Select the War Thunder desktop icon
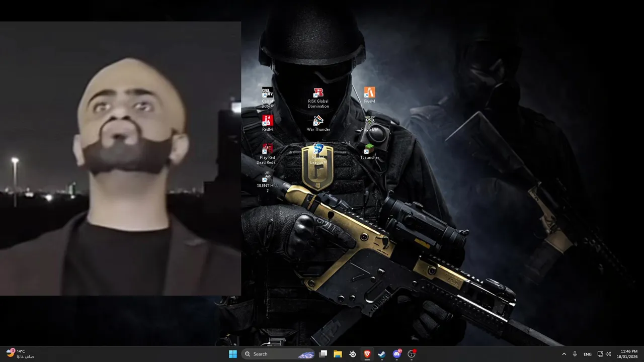The height and width of the screenshot is (362, 644). coord(318,123)
